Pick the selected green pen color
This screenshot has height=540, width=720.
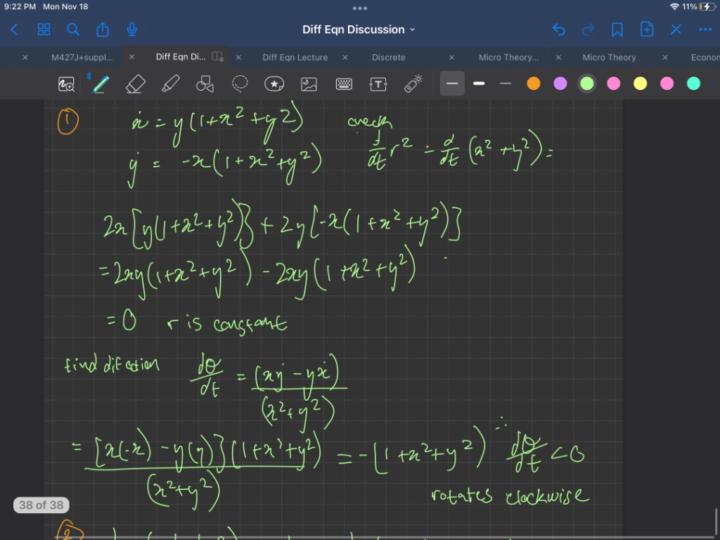pos(587,84)
